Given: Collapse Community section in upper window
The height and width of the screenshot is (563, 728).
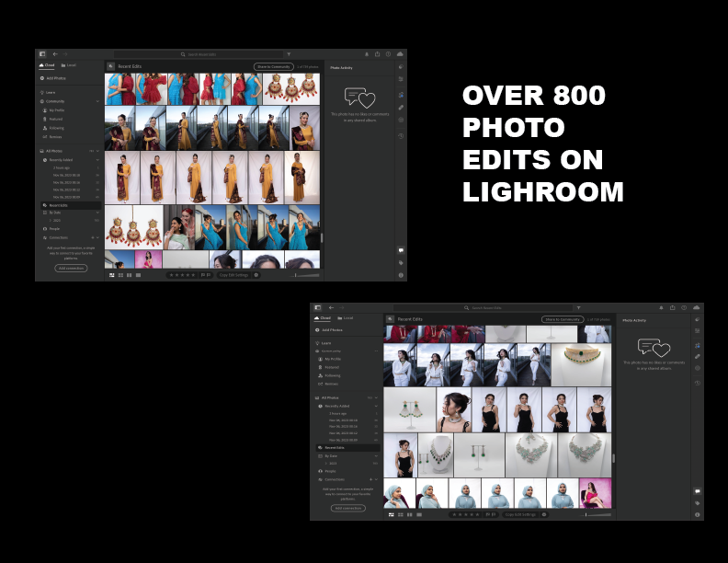Looking at the screenshot, I should [x=97, y=101].
